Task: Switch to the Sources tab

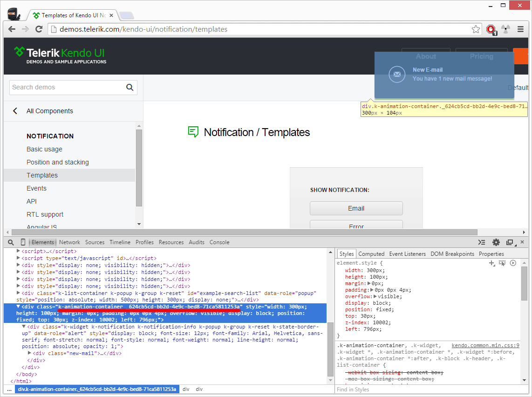Action: [95, 242]
